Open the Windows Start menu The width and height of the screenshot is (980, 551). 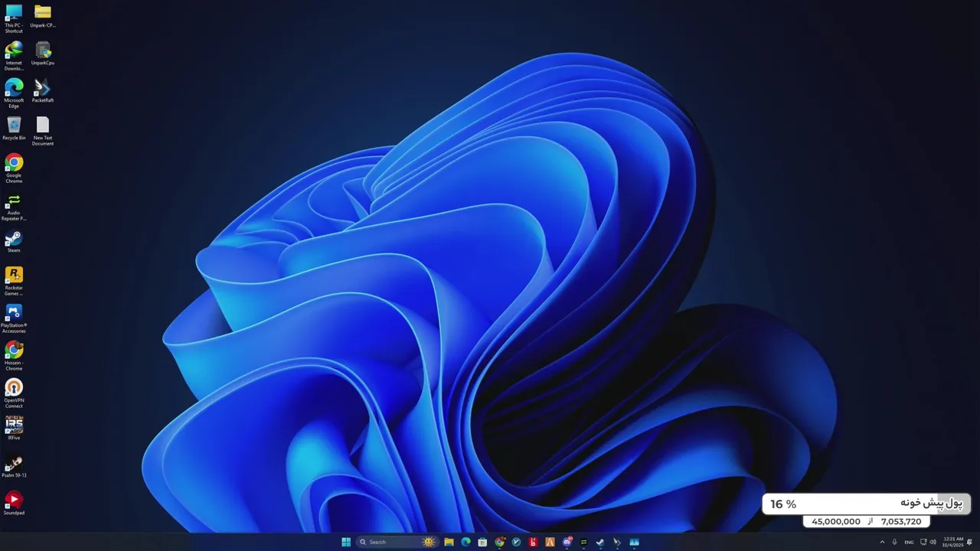tap(346, 542)
